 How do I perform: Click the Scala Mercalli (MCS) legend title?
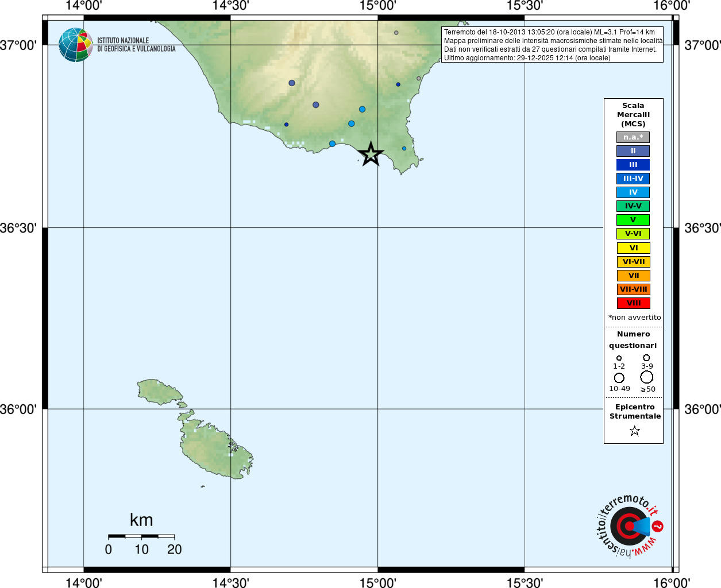tap(633, 114)
